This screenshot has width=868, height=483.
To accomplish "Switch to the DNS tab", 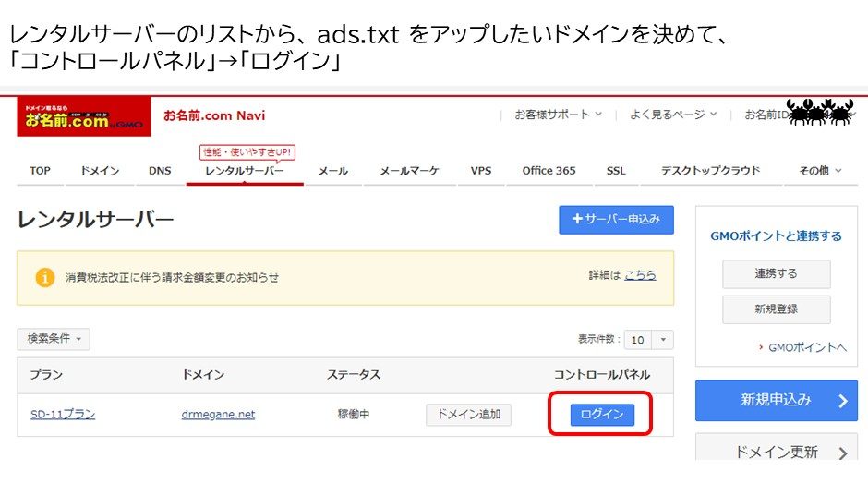I will pos(160,171).
